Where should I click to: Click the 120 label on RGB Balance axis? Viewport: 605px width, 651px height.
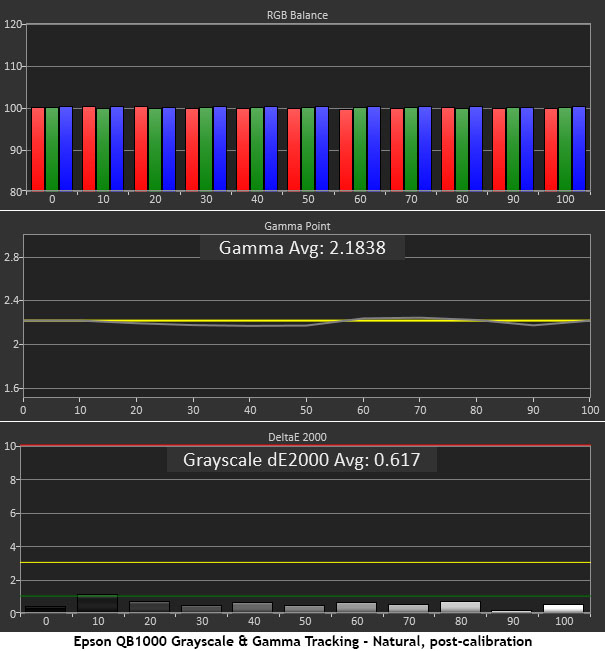(x=12, y=24)
